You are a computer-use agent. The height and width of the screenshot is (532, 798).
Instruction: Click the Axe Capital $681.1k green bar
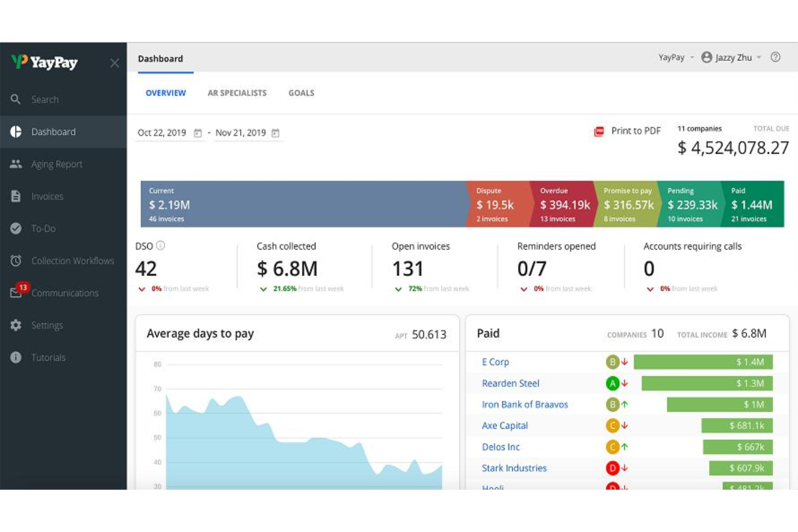(x=737, y=426)
